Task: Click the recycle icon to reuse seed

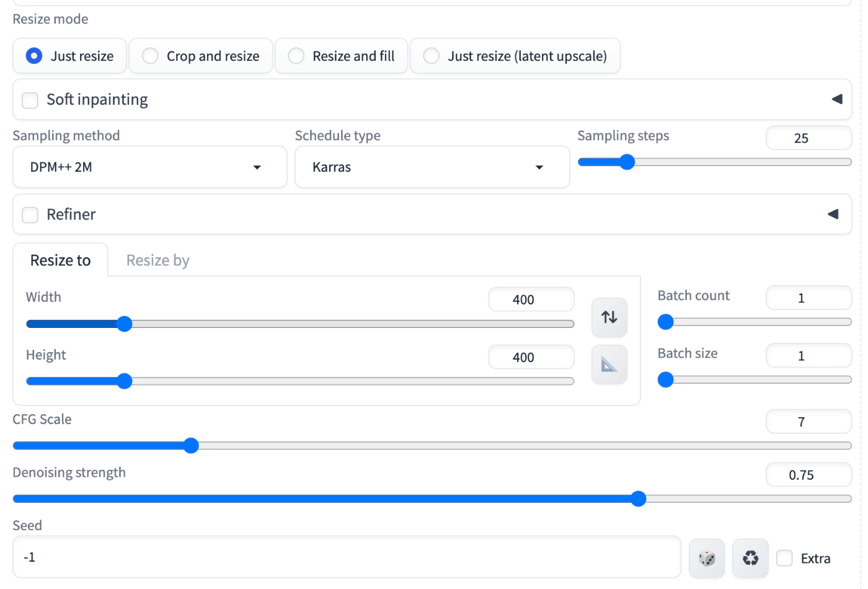Action: 750,558
